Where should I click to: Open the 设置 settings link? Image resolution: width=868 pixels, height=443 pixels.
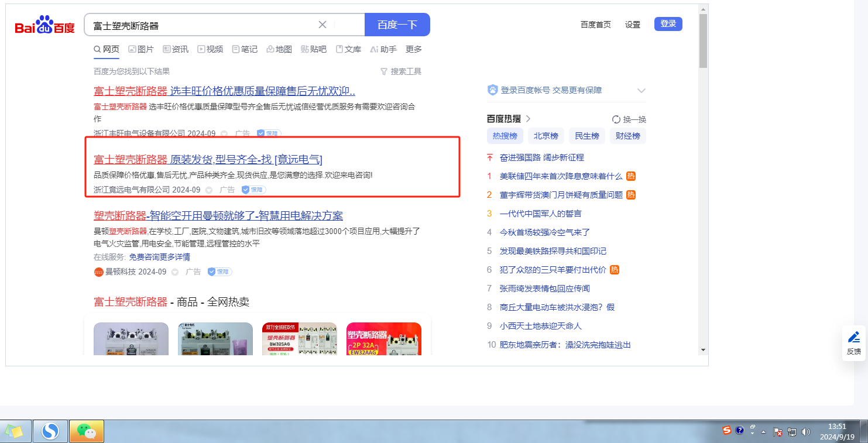[633, 25]
